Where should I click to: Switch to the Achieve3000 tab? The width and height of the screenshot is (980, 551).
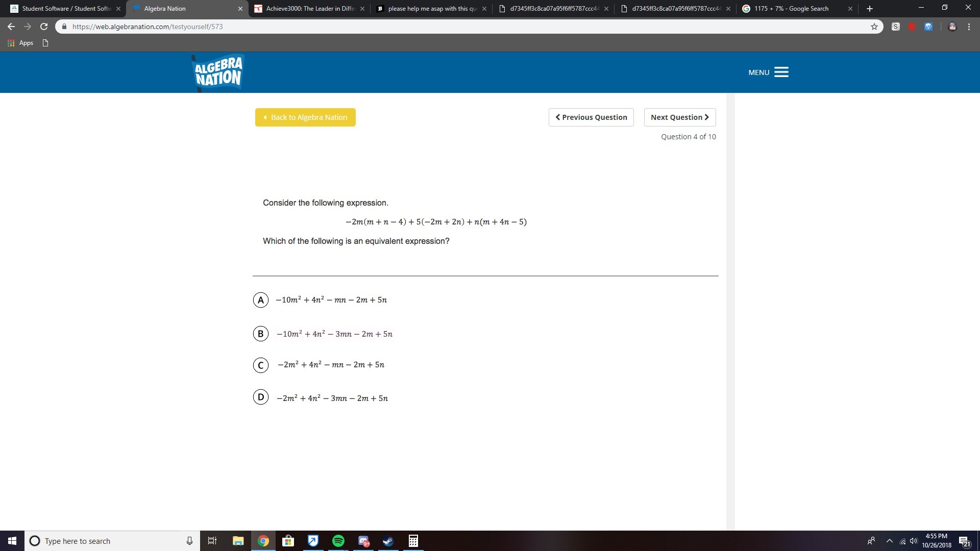306,9
